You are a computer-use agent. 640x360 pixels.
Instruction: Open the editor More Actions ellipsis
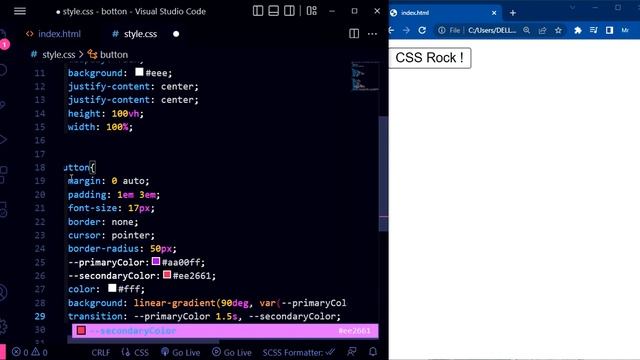click(x=372, y=33)
